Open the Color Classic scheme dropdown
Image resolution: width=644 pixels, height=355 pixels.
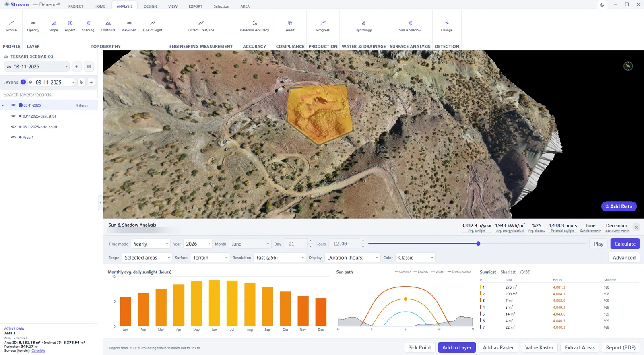click(x=415, y=258)
